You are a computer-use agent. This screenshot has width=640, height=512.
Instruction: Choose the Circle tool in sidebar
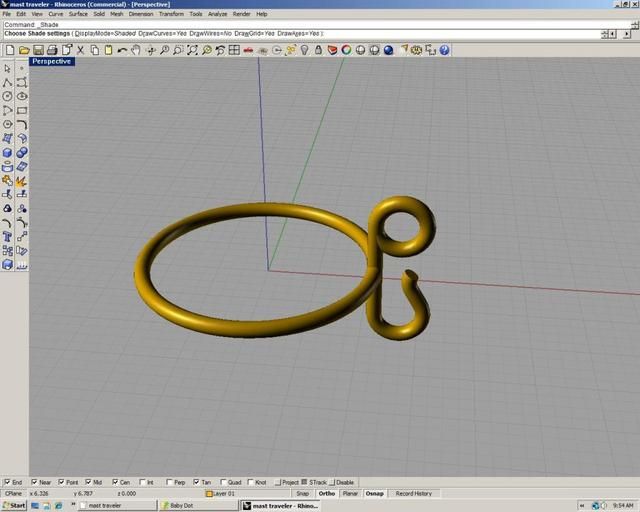[x=7, y=96]
